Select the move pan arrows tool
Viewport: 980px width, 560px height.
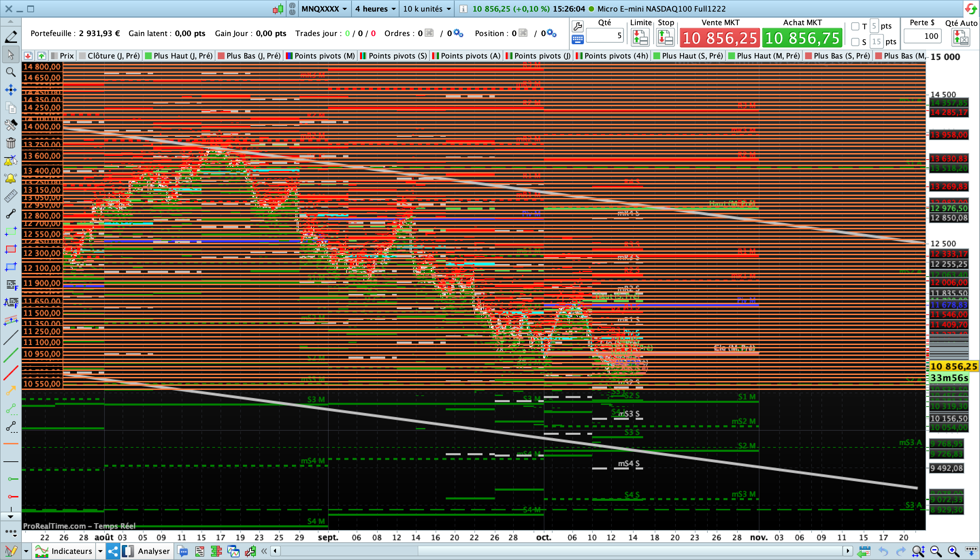11,90
